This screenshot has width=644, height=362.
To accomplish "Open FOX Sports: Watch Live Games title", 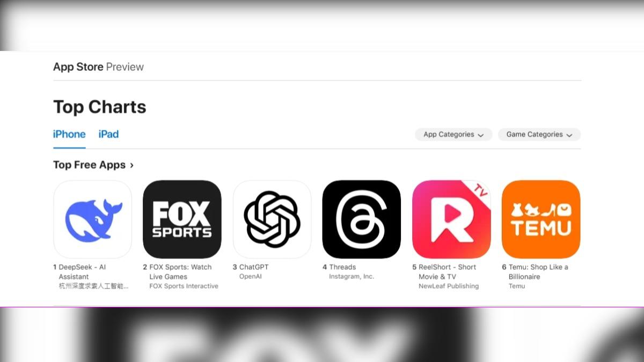I will [x=180, y=272].
